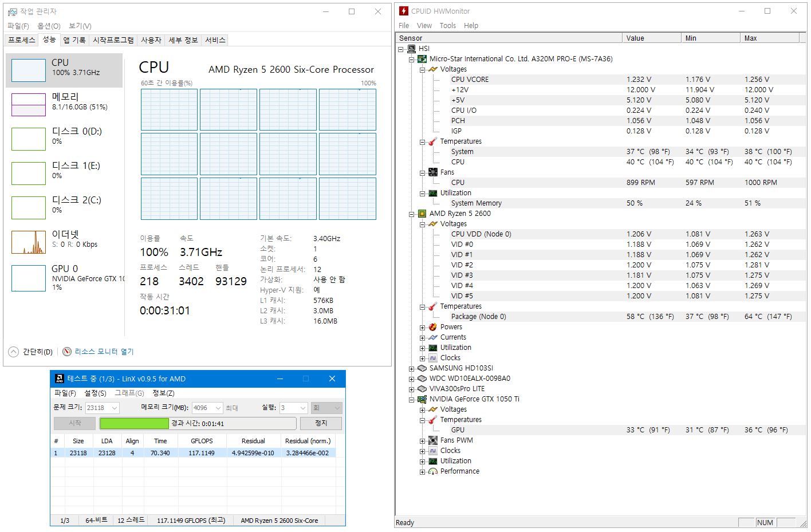Viewport: 811px width, 532px height.
Task: Expand the WDC WD10EALX-009BA0 node
Action: (x=411, y=379)
